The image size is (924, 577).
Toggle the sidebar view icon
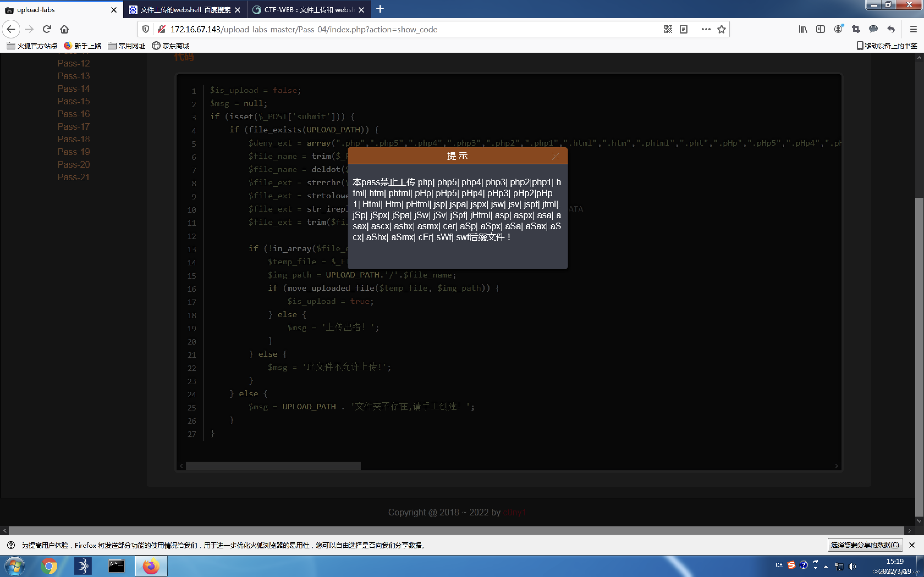(820, 29)
